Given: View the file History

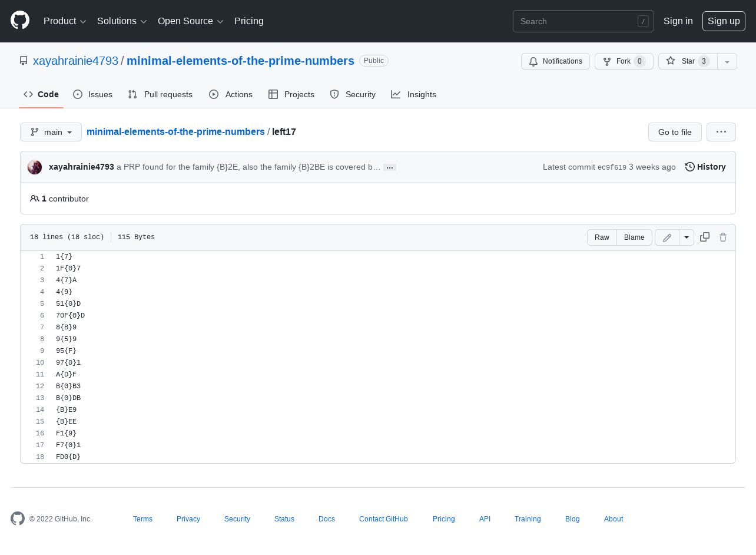Looking at the screenshot, I should 705,167.
